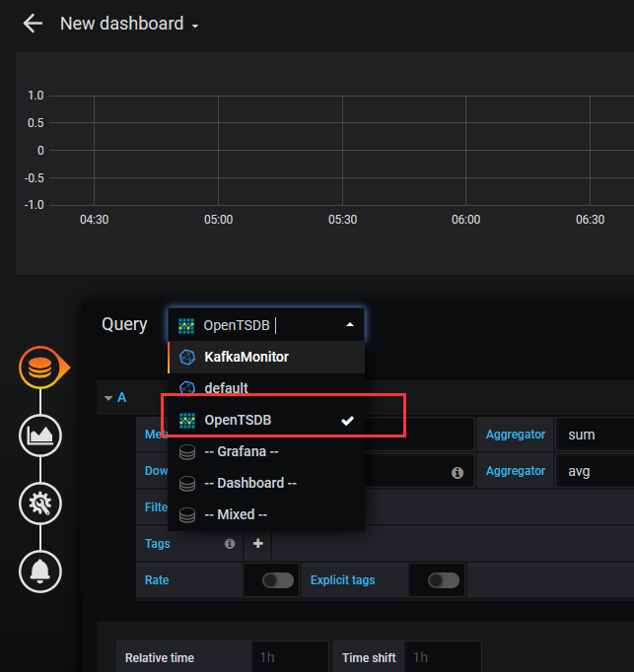Open the Queries tab database icon
The width and height of the screenshot is (634, 672).
point(39,368)
